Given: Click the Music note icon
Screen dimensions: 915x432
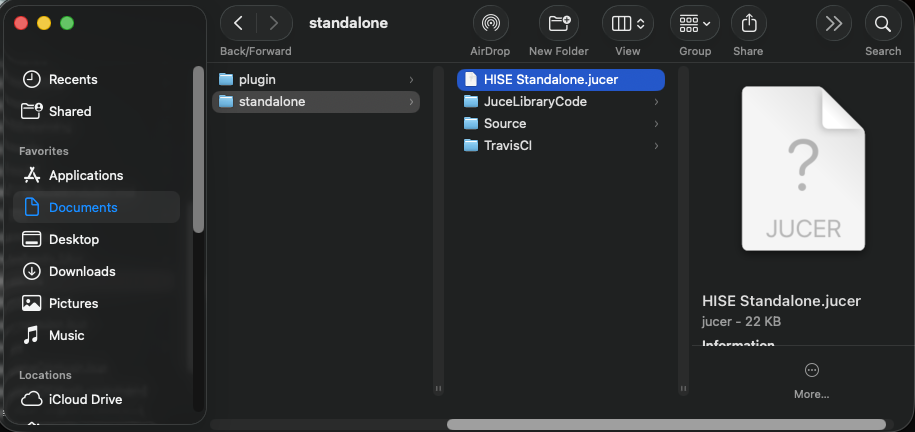Looking at the screenshot, I should click(x=31, y=335).
